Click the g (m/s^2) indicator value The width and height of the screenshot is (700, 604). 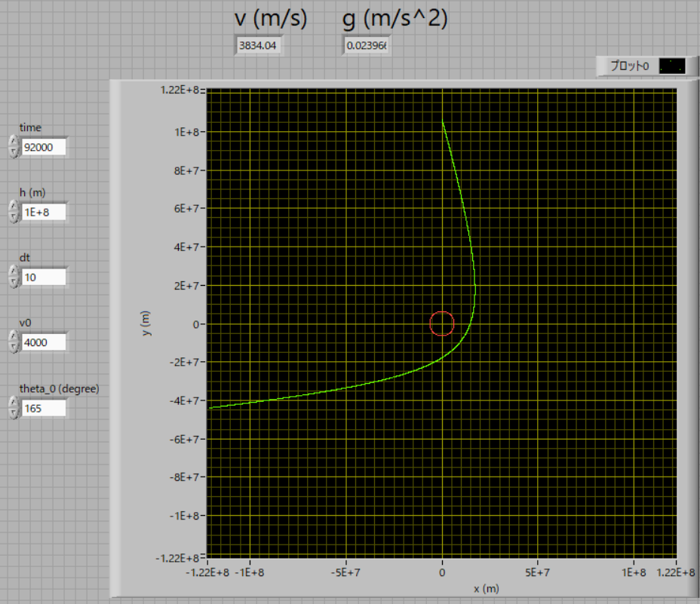click(366, 46)
